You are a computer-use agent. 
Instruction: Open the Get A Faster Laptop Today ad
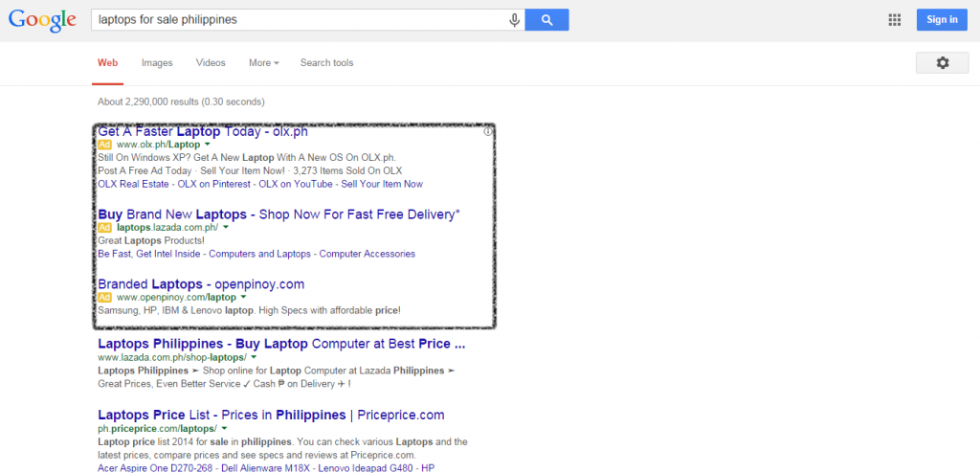point(203,131)
